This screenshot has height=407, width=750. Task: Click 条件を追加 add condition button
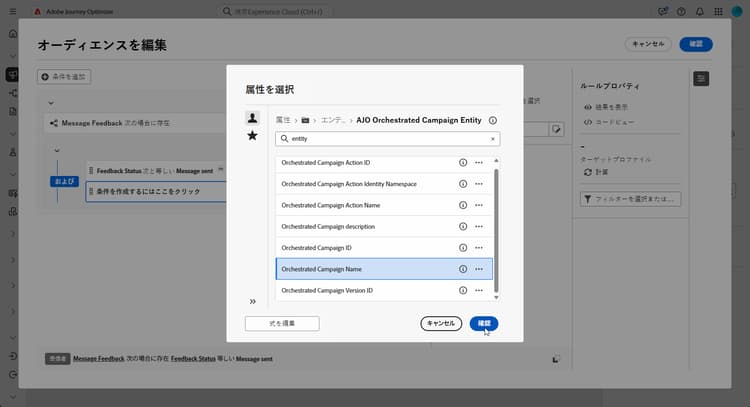(64, 77)
